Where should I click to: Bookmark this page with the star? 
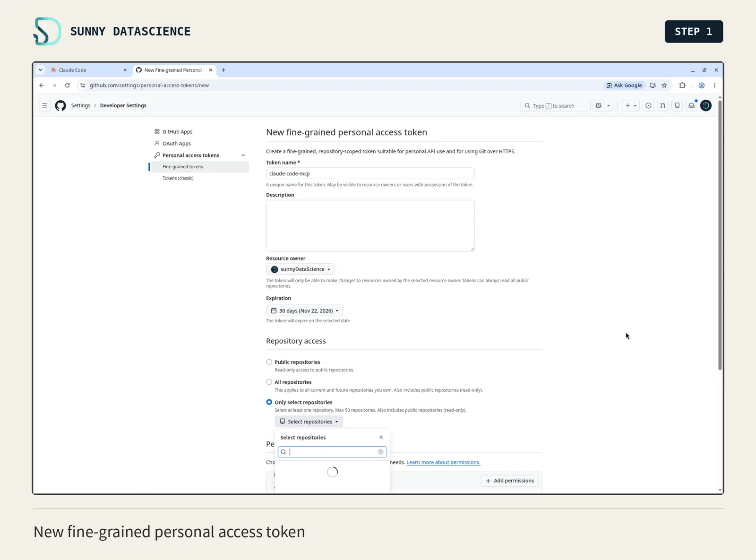[664, 86]
